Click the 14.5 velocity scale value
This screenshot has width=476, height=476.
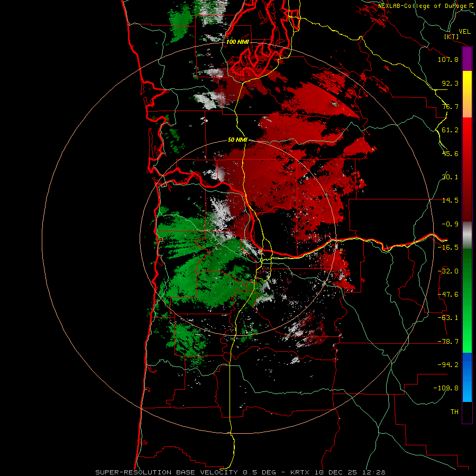[x=450, y=200]
